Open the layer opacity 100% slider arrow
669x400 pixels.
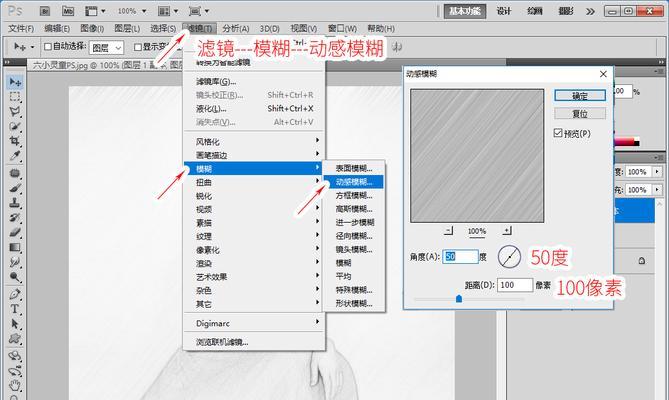657,172
